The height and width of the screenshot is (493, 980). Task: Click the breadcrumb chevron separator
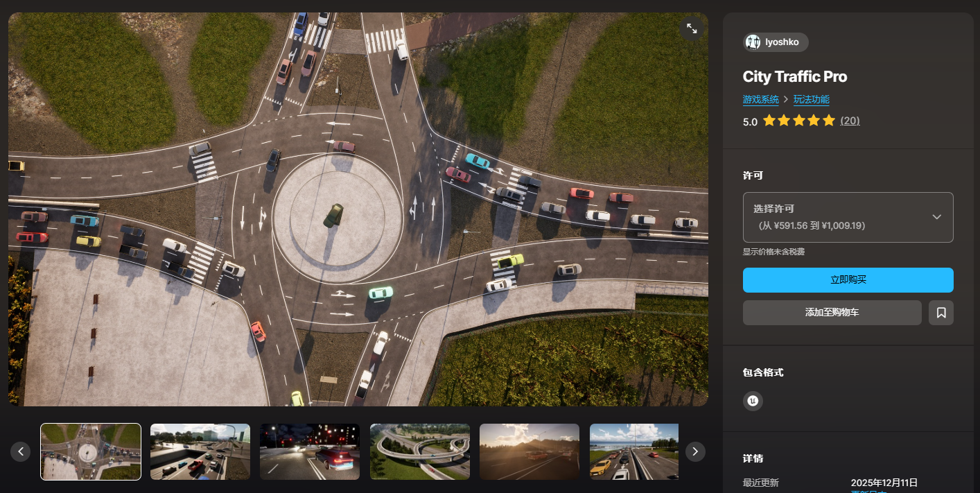786,100
